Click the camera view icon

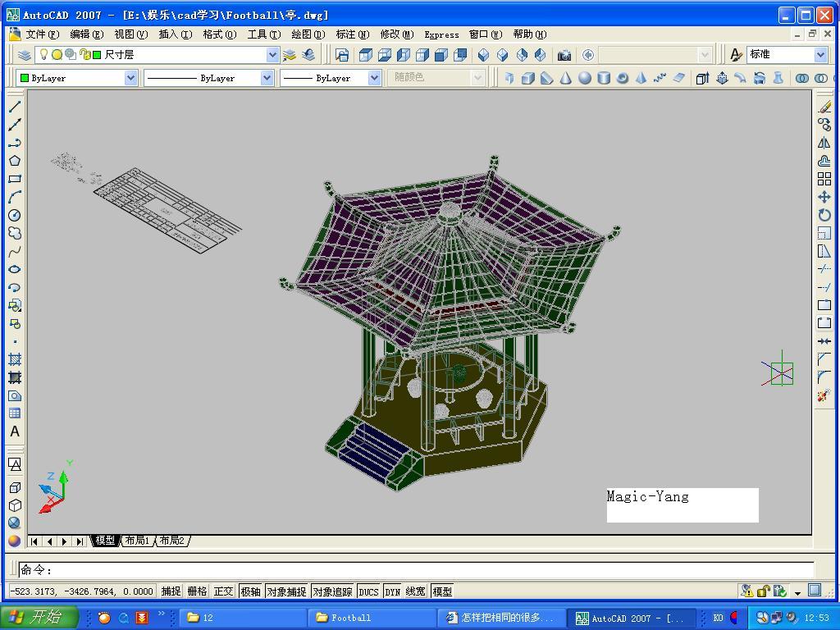564,55
